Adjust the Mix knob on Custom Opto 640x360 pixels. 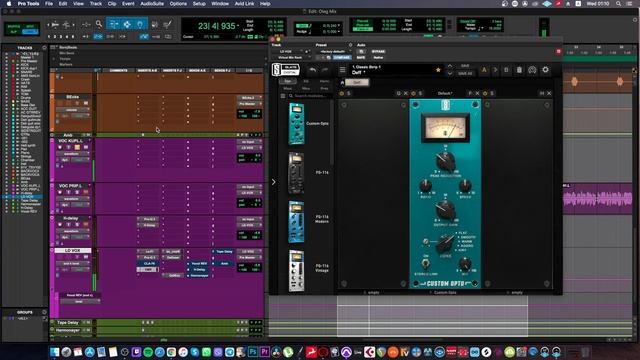coord(465,264)
